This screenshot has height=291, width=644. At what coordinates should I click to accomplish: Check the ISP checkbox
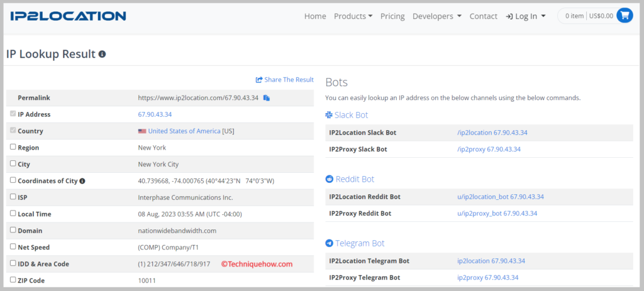(13, 197)
